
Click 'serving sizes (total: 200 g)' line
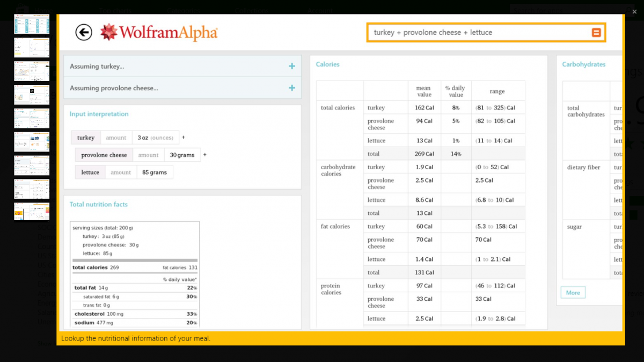pyautogui.click(x=103, y=228)
